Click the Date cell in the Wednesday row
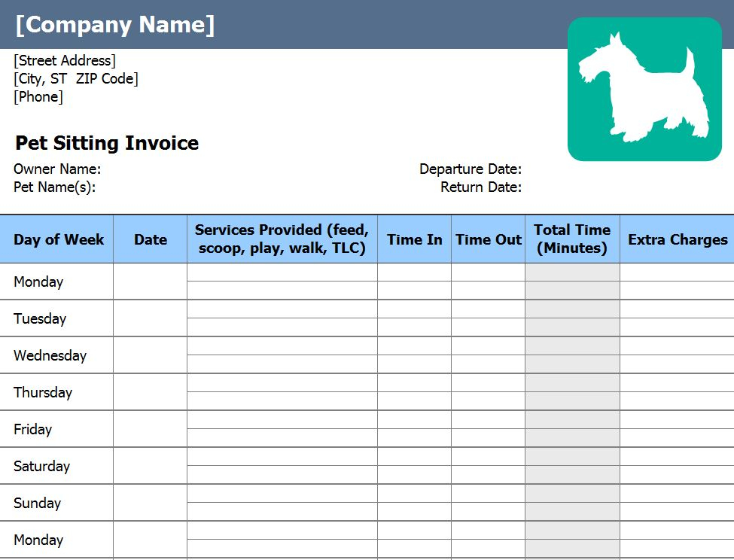This screenshot has height=560, width=734. click(151, 355)
